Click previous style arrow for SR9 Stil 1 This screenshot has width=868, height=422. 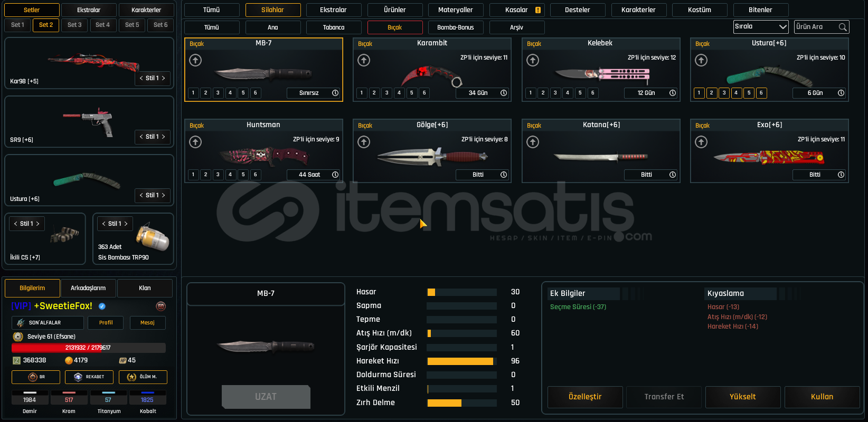pos(141,137)
